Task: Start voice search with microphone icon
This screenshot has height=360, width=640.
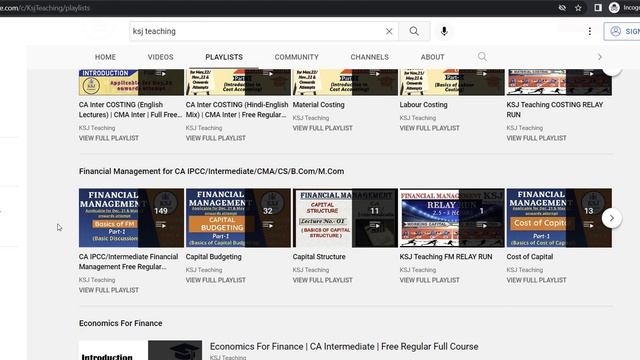Action: point(444,31)
